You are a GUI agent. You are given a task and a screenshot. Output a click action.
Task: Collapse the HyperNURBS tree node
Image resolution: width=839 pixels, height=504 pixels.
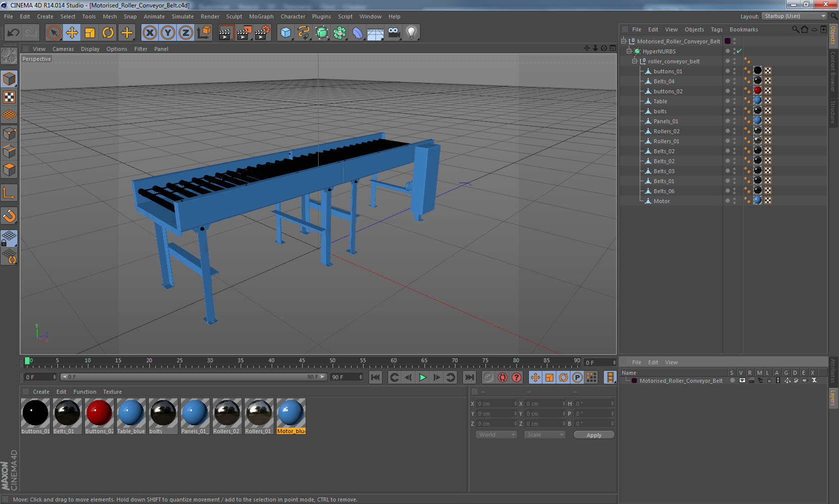tap(629, 51)
